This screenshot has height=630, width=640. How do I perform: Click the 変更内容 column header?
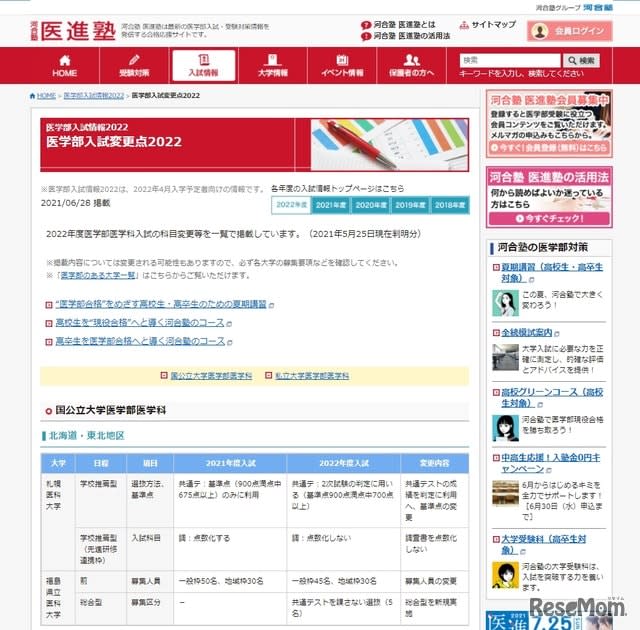435,463
